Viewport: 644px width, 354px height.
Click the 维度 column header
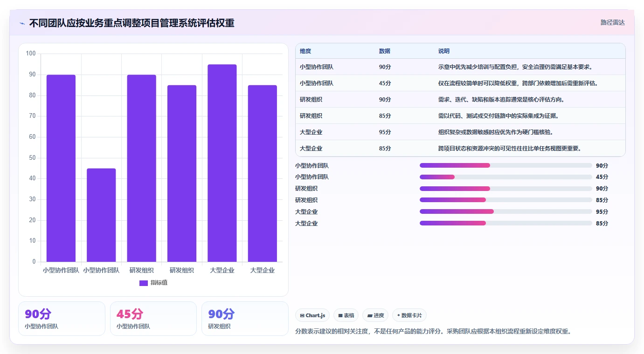coord(305,51)
